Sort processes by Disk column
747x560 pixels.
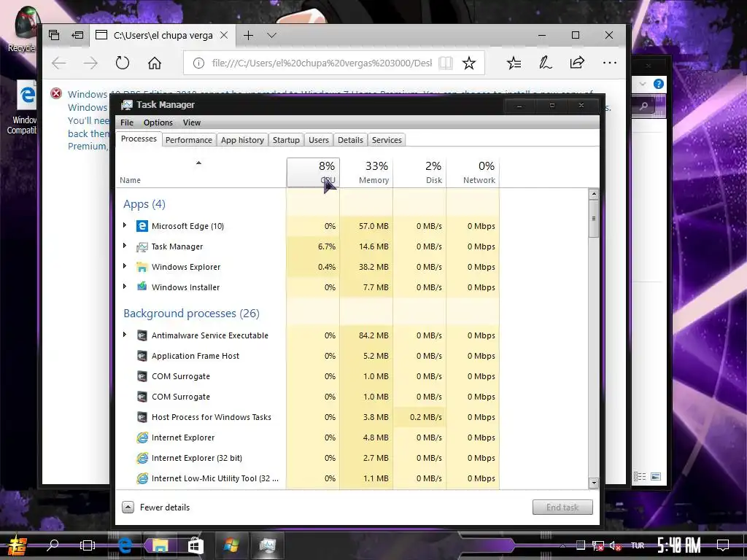(419, 172)
